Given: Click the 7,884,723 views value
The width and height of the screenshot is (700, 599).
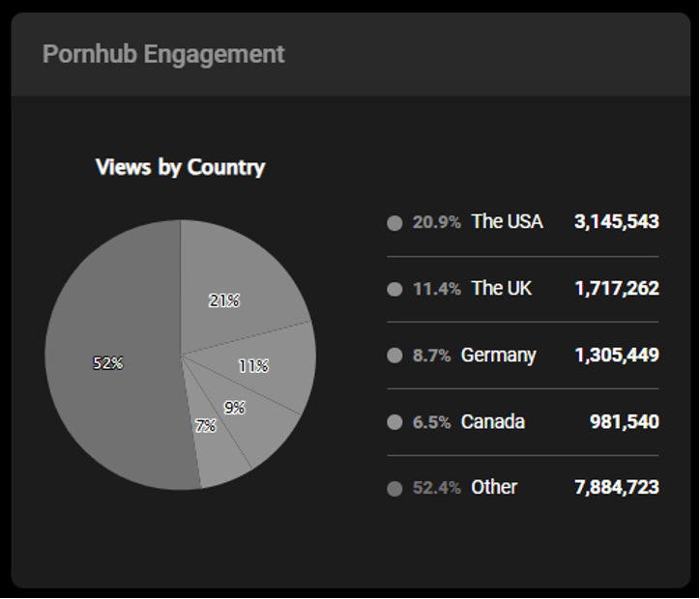Looking at the screenshot, I should (x=616, y=487).
